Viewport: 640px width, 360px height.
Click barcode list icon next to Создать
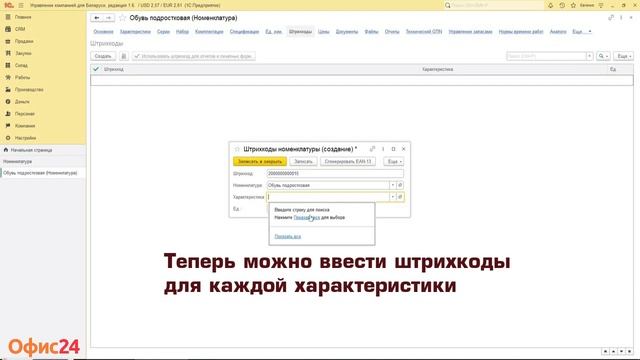[124, 56]
